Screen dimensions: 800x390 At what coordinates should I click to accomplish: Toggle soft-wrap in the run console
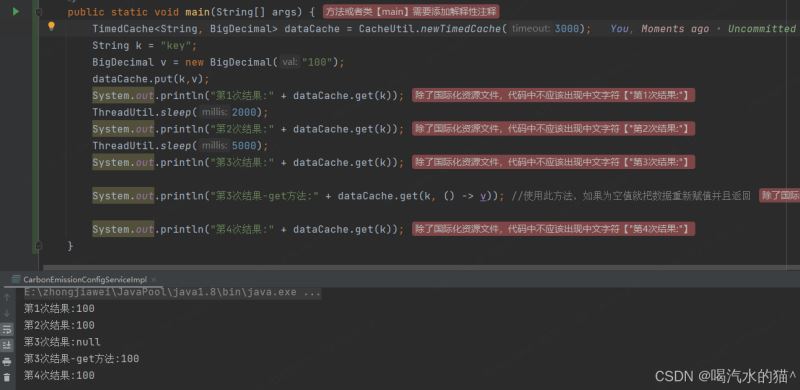click(x=7, y=329)
